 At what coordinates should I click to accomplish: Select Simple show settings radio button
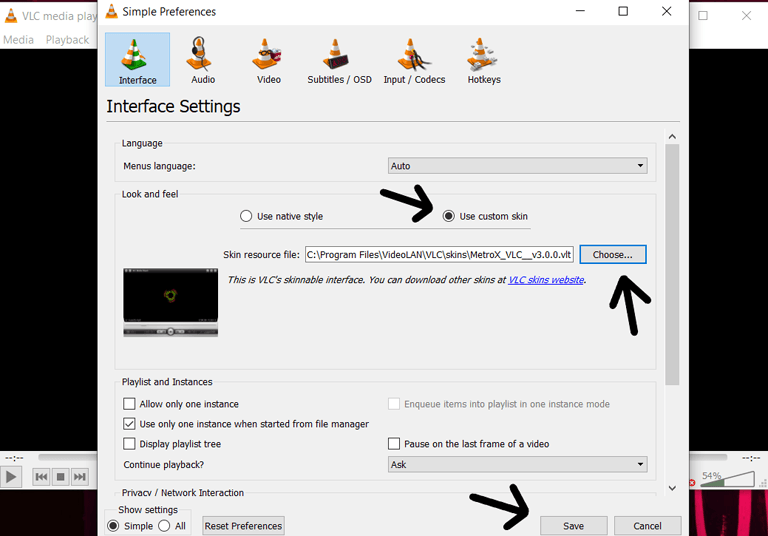click(x=113, y=526)
